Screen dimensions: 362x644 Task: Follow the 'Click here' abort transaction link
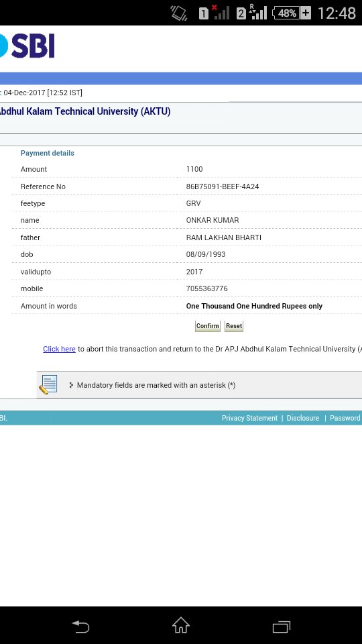coord(59,349)
